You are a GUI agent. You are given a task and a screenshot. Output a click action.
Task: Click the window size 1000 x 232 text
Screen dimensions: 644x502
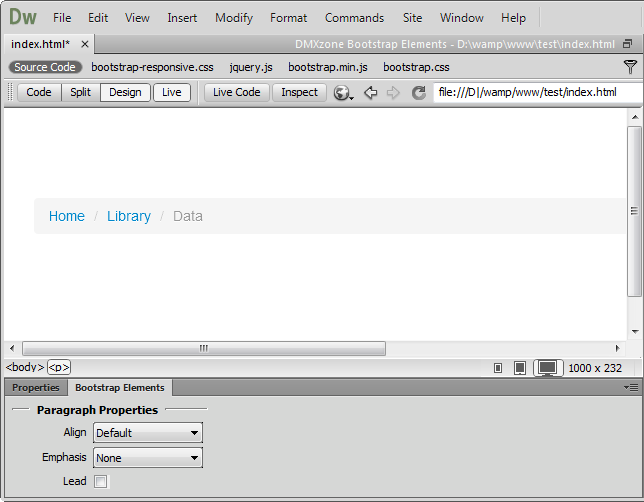coord(595,368)
